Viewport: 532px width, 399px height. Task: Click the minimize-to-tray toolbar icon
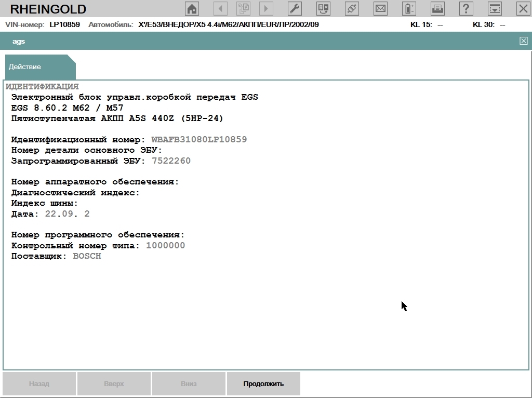pyautogui.click(x=495, y=8)
